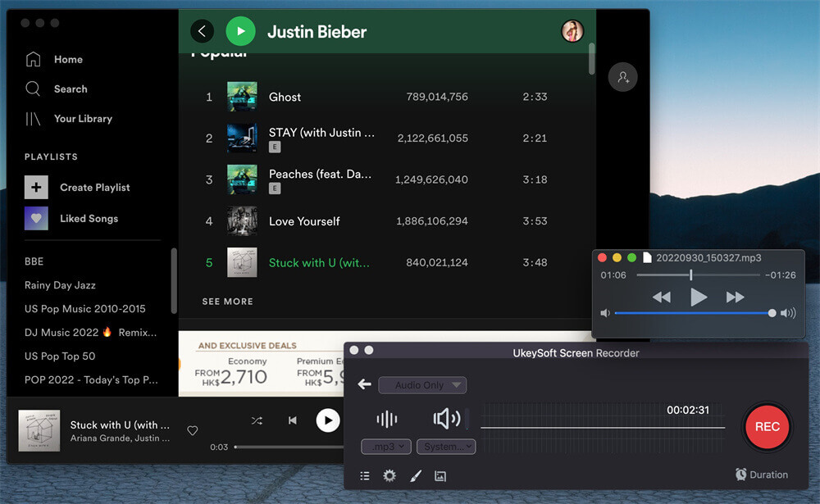Open recording list icon in UkeySoft
This screenshot has height=504, width=820.
click(365, 476)
